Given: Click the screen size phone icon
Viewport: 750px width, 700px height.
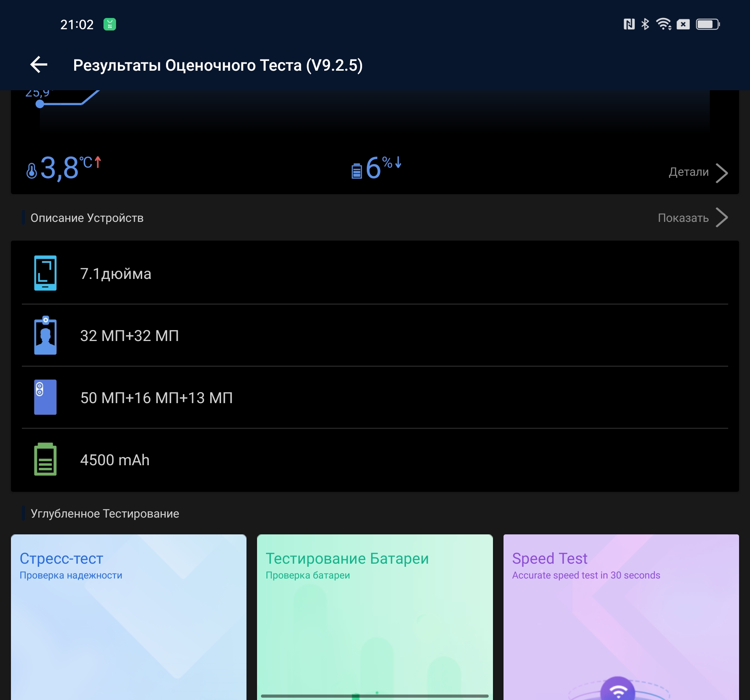Looking at the screenshot, I should pyautogui.click(x=45, y=273).
